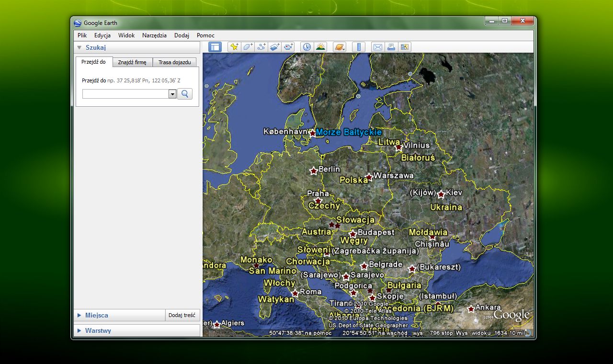Collapse the Szukaj panel
Viewport: 613px width, 364px height.
click(x=80, y=47)
